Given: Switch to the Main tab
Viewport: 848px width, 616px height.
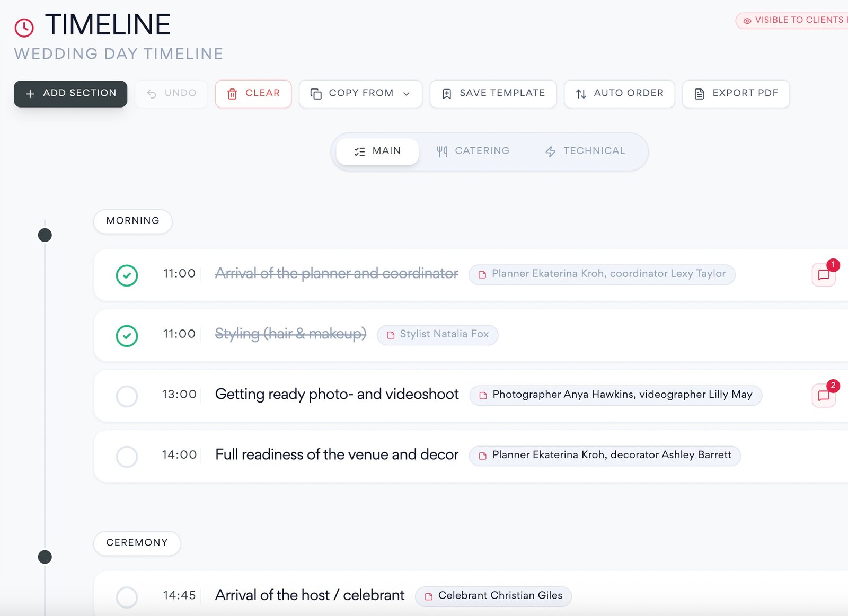Looking at the screenshot, I should click(377, 151).
